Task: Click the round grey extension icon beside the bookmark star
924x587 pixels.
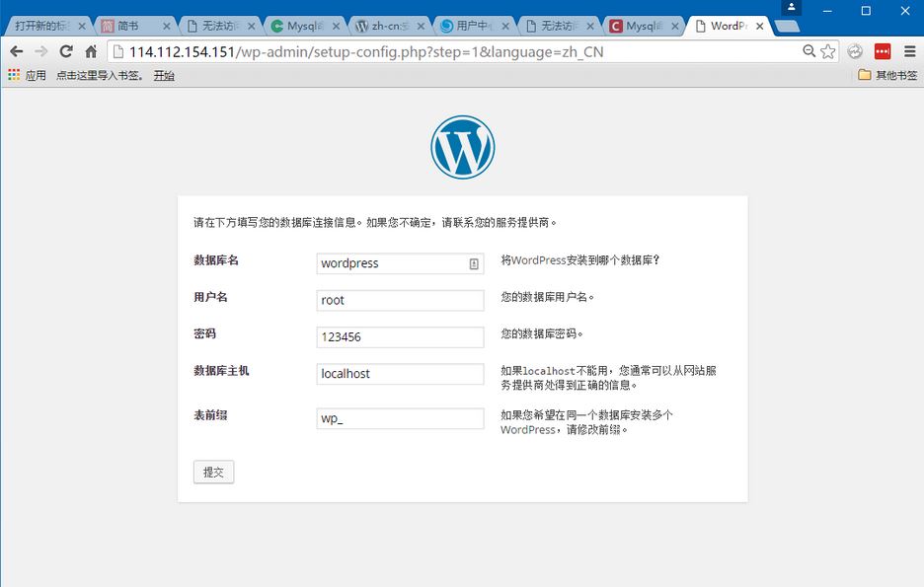Action: pos(855,52)
